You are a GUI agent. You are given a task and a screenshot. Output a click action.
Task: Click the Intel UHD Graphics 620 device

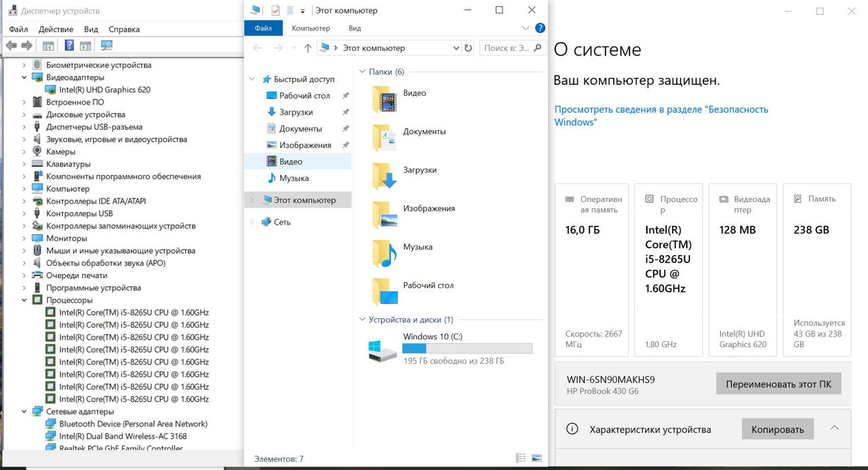pyautogui.click(x=104, y=90)
